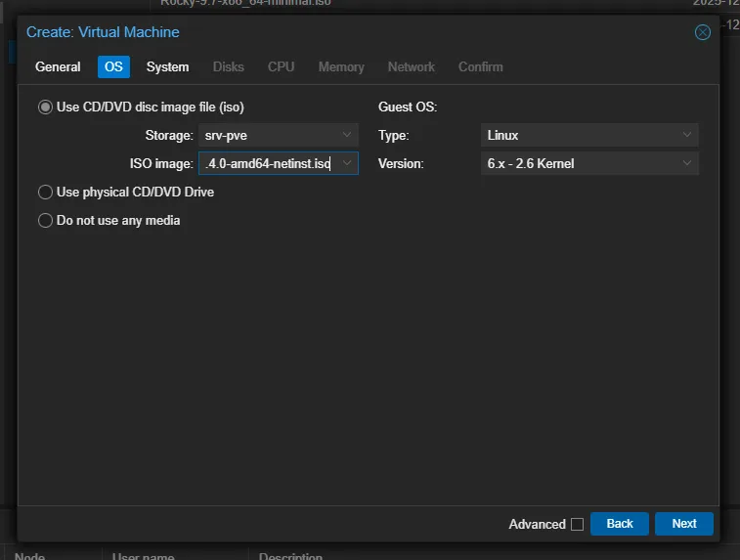The height and width of the screenshot is (560, 740).
Task: Open the Confirm tab
Action: 480,66
